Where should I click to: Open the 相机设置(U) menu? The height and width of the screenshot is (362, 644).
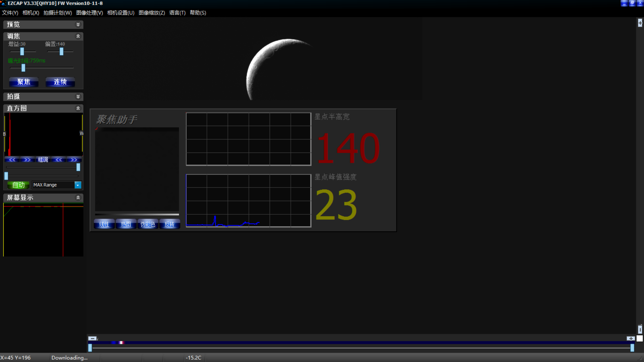coord(121,13)
